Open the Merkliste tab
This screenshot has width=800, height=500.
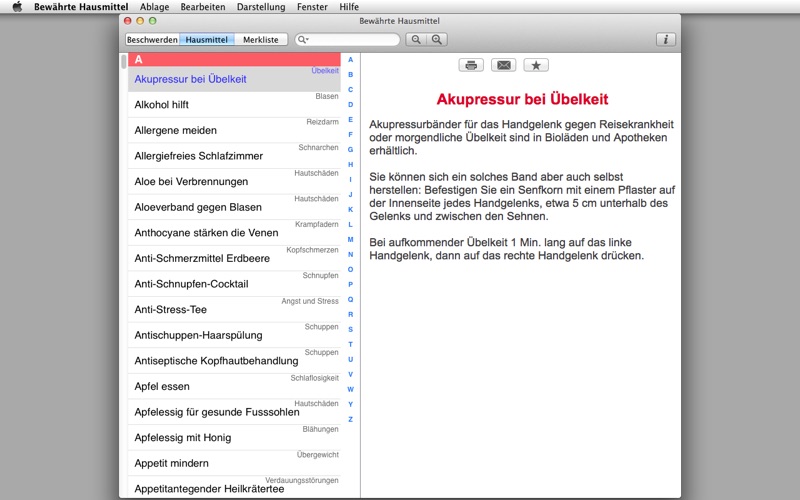click(x=261, y=40)
